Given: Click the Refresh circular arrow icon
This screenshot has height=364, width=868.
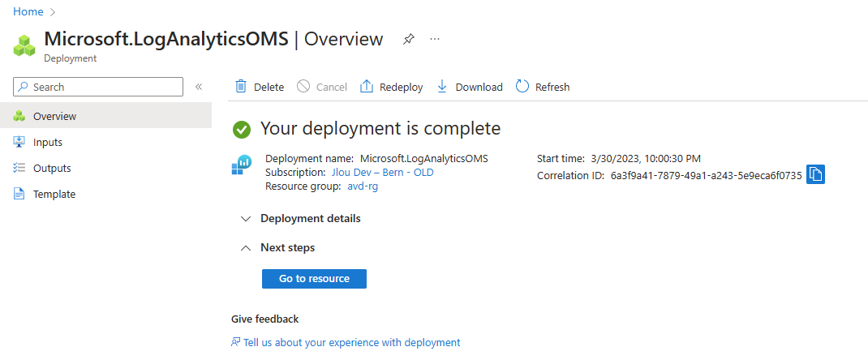Looking at the screenshot, I should pyautogui.click(x=522, y=87).
